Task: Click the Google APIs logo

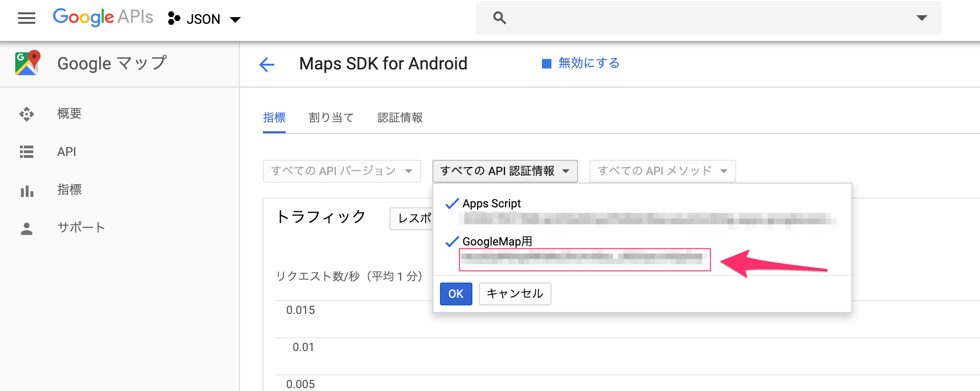Action: (x=103, y=18)
